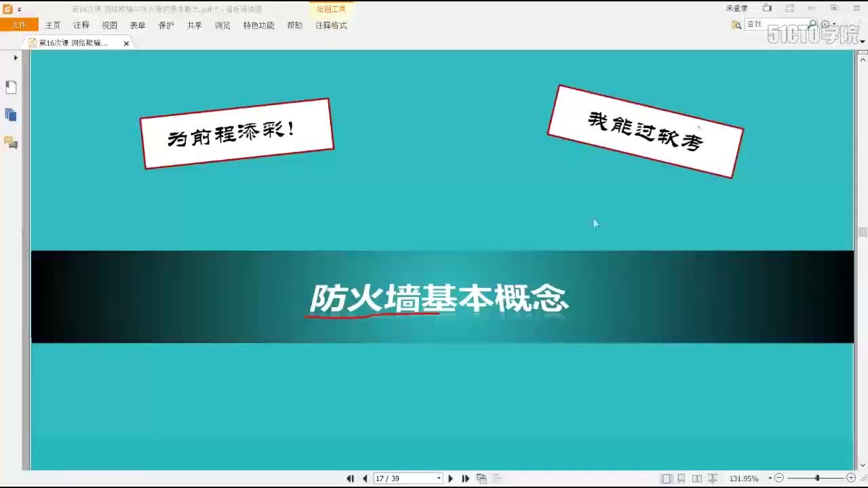868x488 pixels.
Task: Switch to the 注释 ribbon tab
Action: (81, 25)
